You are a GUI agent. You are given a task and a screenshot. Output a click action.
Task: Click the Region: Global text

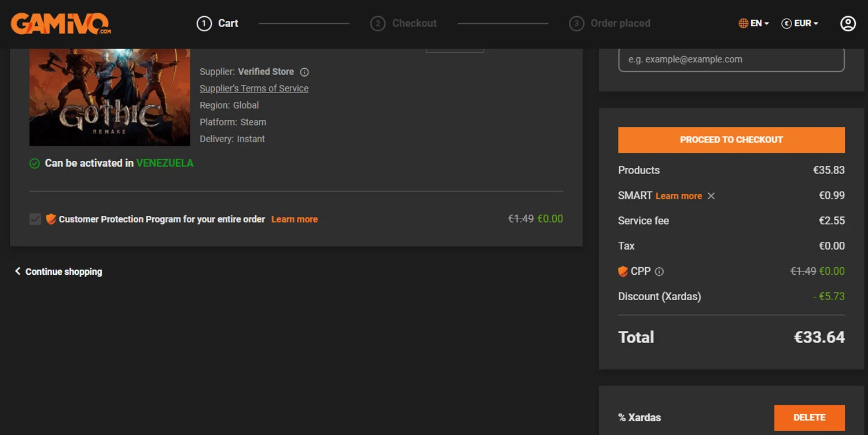(229, 105)
